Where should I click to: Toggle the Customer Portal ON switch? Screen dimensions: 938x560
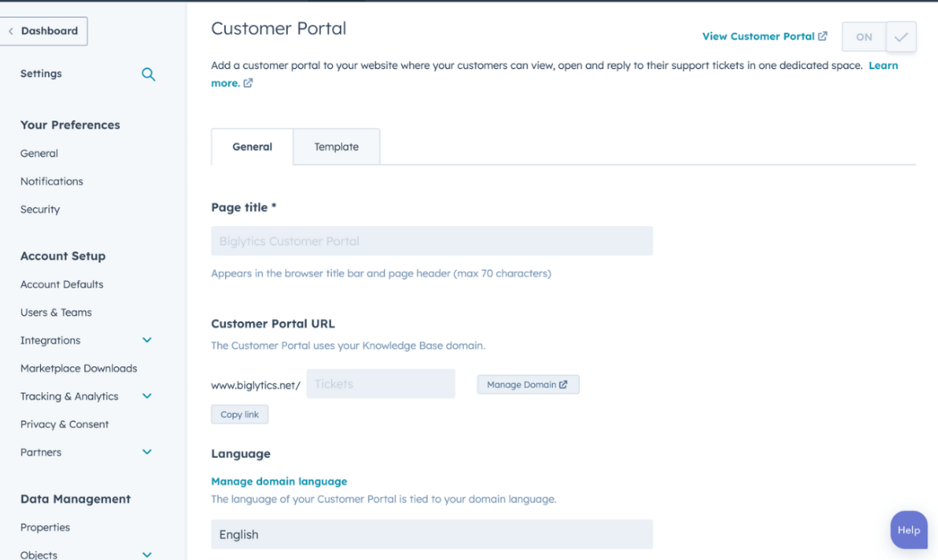[863, 36]
